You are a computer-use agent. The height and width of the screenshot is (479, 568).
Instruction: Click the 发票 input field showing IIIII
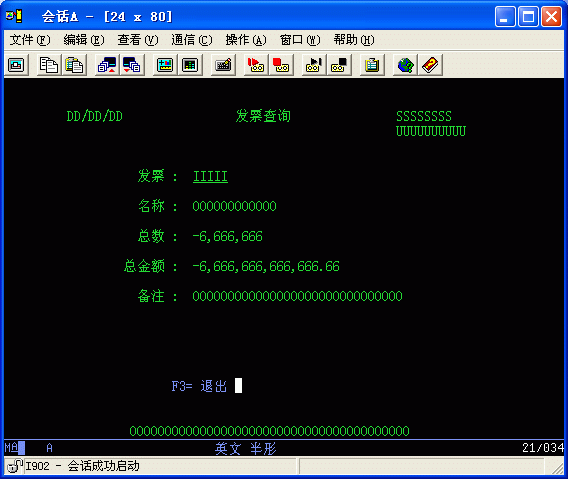click(x=210, y=176)
